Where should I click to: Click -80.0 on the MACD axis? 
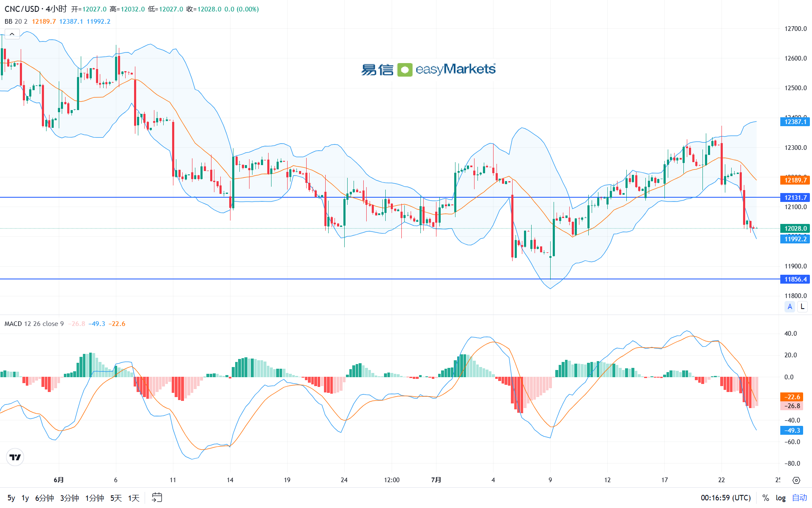(x=792, y=464)
